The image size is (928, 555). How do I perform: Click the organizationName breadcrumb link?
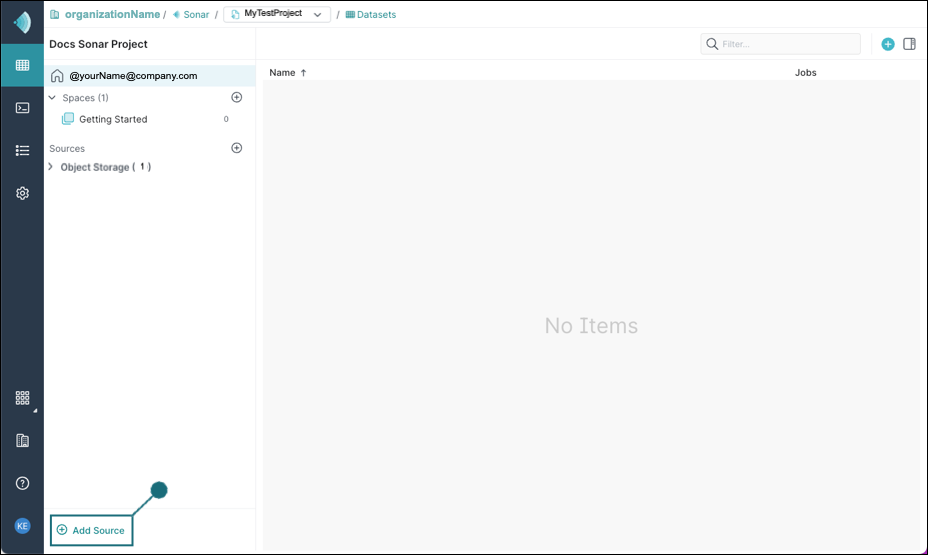pyautogui.click(x=112, y=15)
